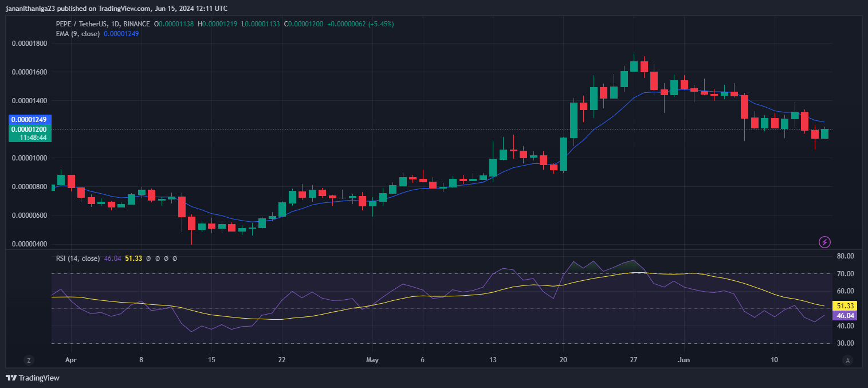Click the blue EMA price label 0.00001249
The height and width of the screenshot is (388, 868).
38,120
